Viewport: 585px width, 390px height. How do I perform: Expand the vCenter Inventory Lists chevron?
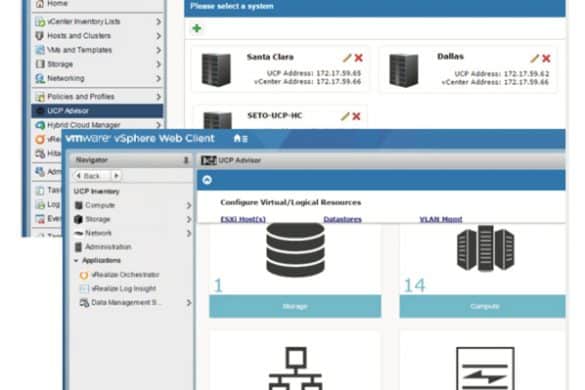158,22
